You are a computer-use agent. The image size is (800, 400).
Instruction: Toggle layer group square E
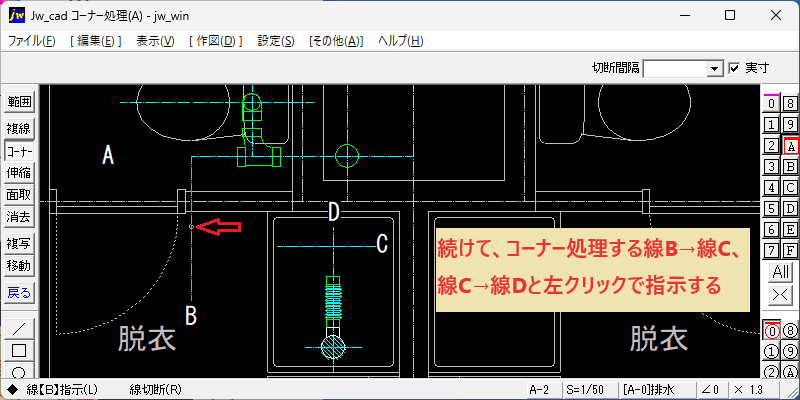coord(790,230)
